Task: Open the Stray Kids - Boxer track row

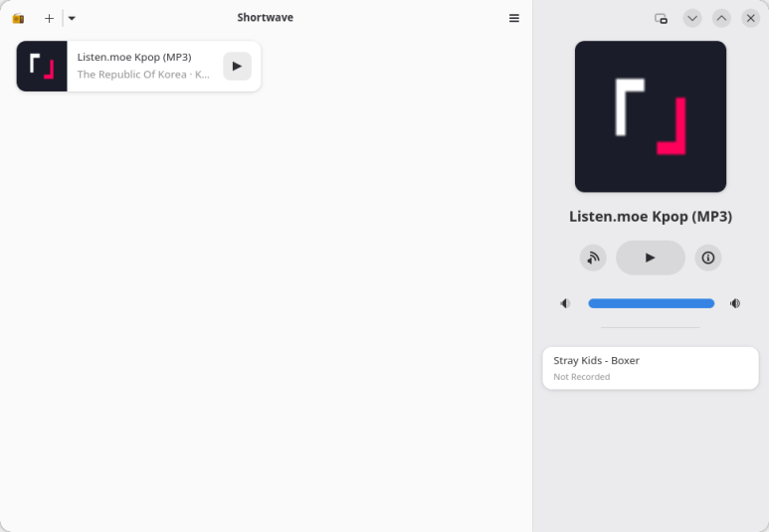Action: click(x=651, y=368)
